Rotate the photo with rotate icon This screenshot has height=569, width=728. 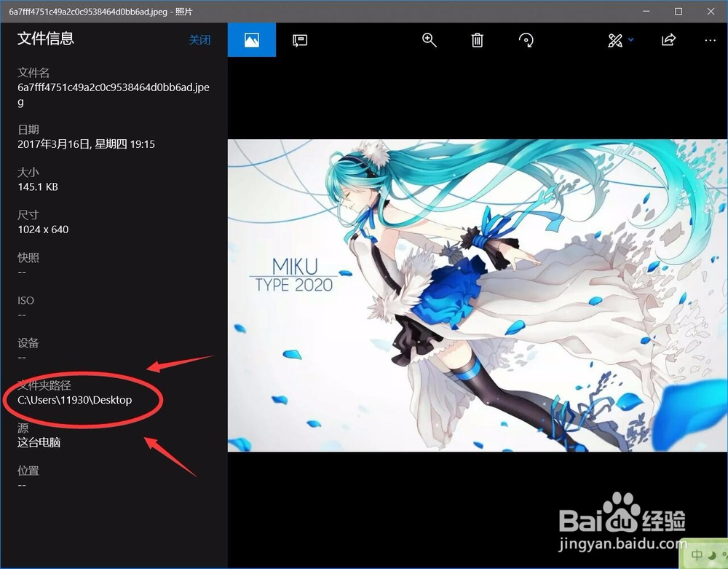pos(526,40)
